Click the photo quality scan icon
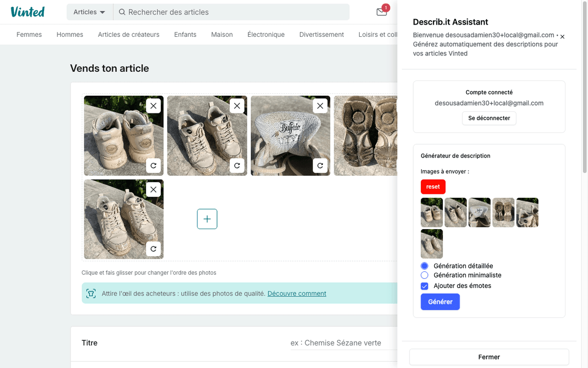The width and height of the screenshot is (588, 368). pyautogui.click(x=91, y=293)
